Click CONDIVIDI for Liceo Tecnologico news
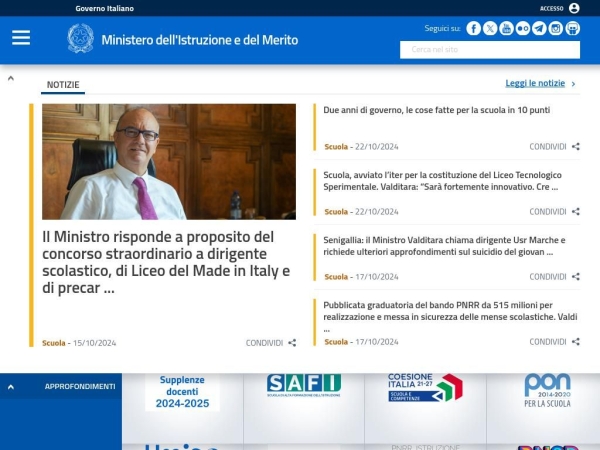The height and width of the screenshot is (450, 600). 548,212
